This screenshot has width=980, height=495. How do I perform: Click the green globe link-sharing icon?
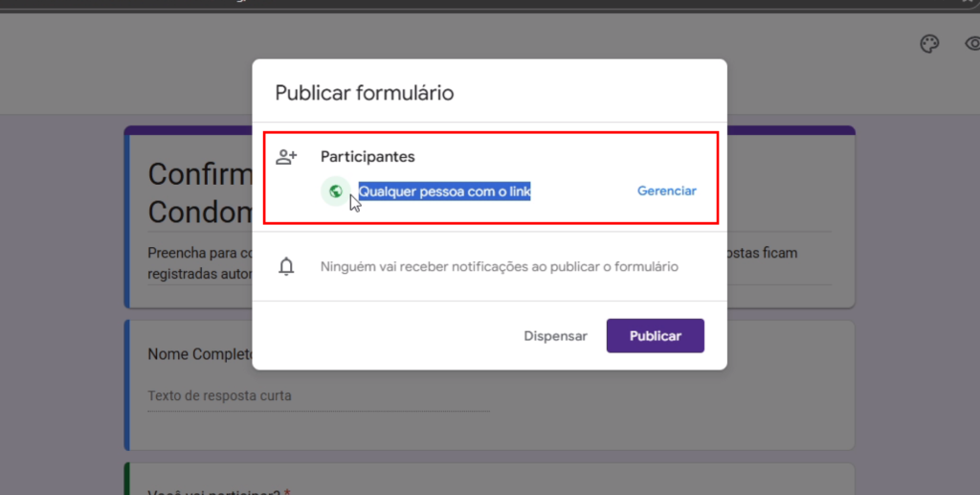(335, 191)
